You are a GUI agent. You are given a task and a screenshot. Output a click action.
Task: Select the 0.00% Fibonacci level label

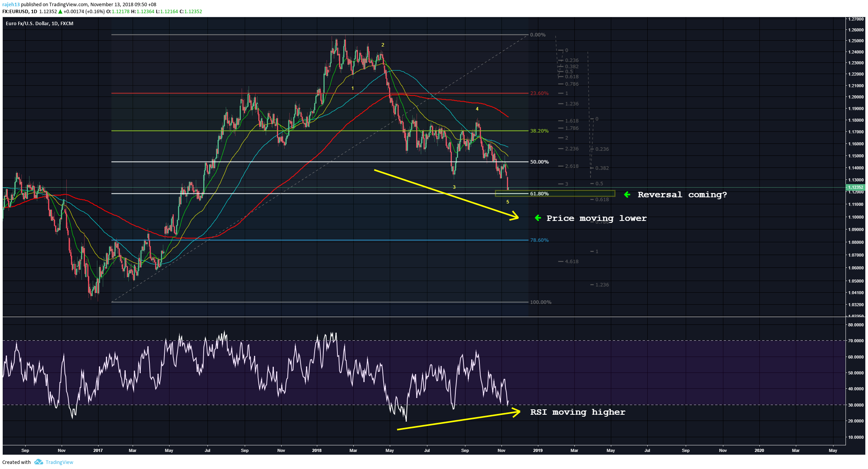coord(538,35)
